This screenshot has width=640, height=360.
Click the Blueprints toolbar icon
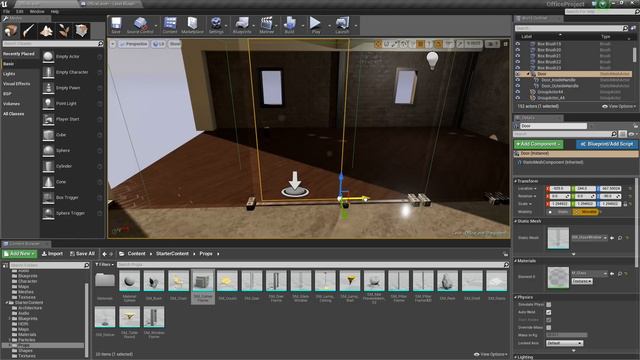click(x=242, y=24)
